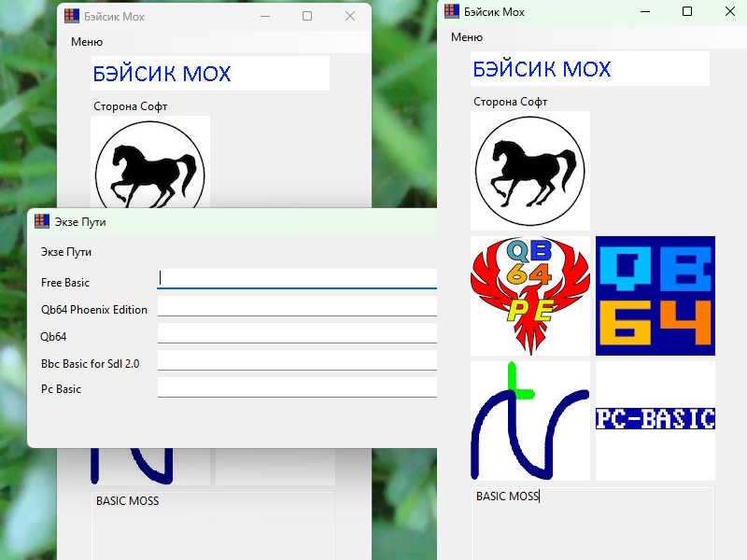This screenshot has width=747, height=560.
Task: Click БЭЙСИК МОХ heading in right window
Action: pyautogui.click(x=590, y=68)
